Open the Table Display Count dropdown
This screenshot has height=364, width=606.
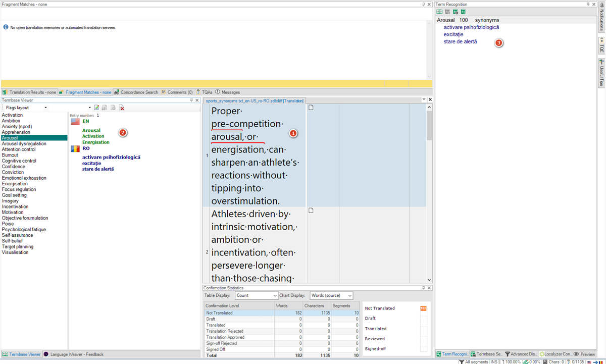tap(257, 295)
